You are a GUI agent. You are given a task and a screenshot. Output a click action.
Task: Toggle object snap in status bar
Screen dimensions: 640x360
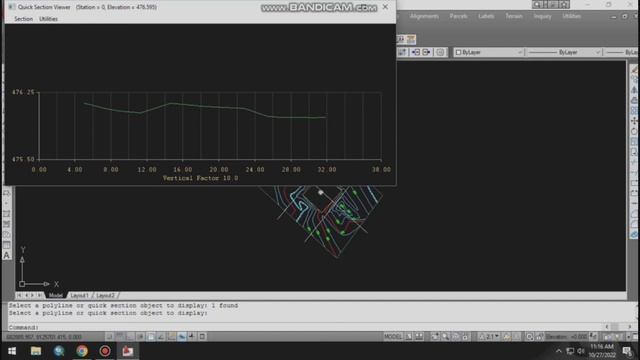[x=151, y=336]
